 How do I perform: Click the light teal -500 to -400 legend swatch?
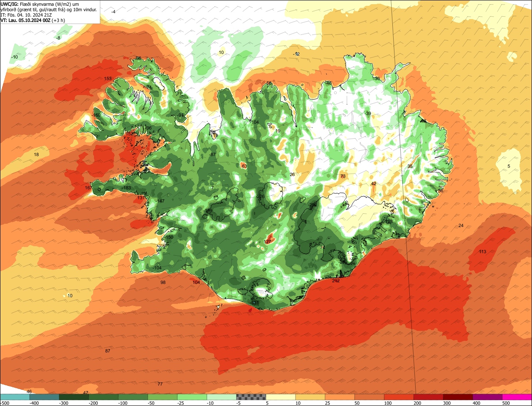point(15,397)
